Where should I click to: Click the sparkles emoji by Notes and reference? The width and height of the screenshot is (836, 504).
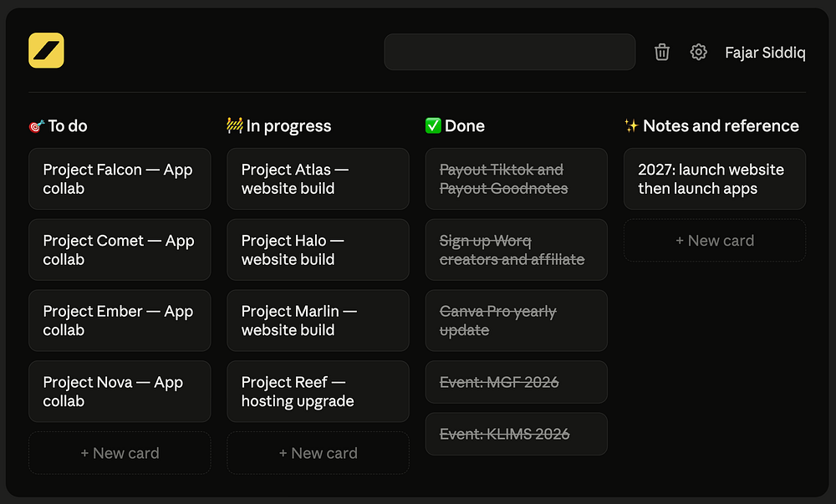tap(631, 125)
